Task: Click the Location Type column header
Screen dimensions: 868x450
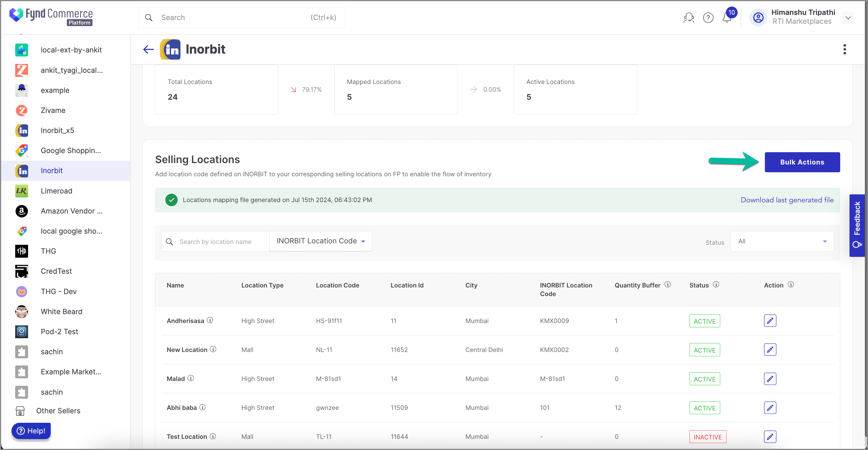Action: pyautogui.click(x=262, y=285)
